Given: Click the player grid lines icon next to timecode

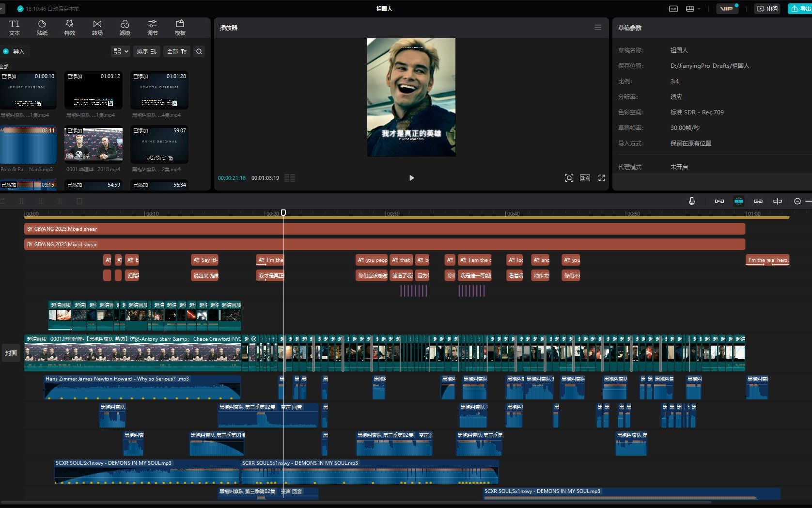Looking at the screenshot, I should tap(290, 178).
